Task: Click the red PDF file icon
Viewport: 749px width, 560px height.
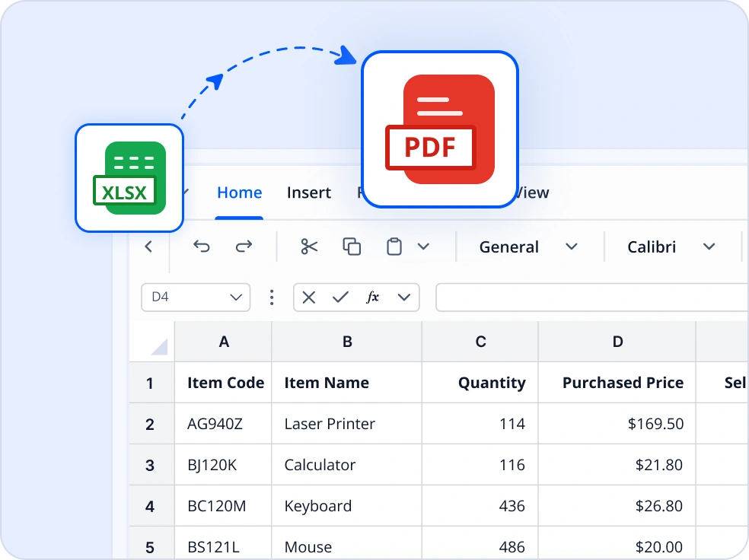Action: [440, 129]
